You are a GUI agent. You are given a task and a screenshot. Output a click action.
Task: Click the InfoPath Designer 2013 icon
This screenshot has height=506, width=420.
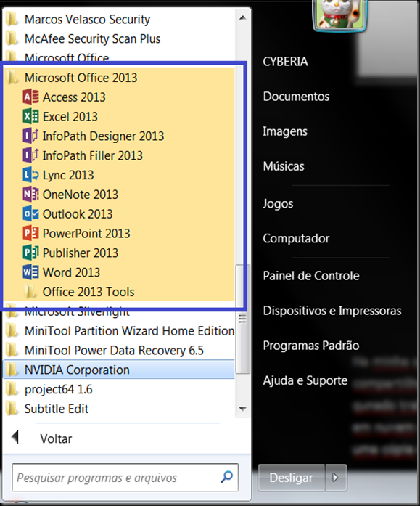(31, 136)
